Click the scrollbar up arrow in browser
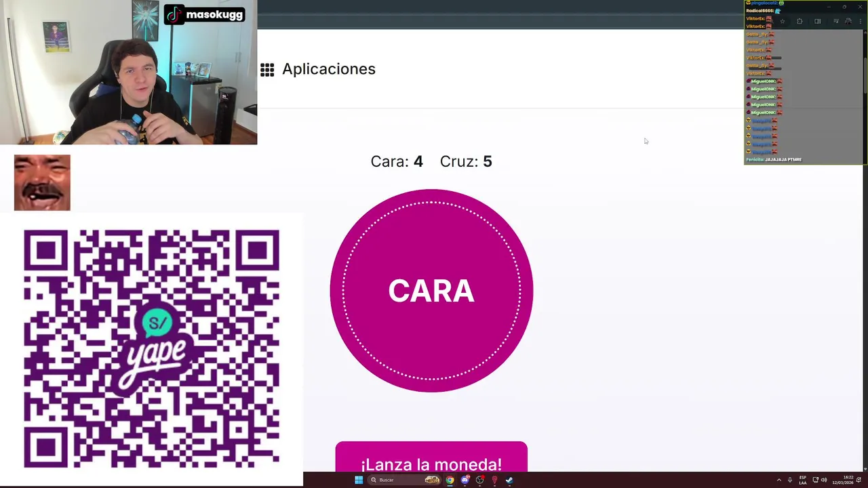Screen dimensions: 868x488 point(865,31)
